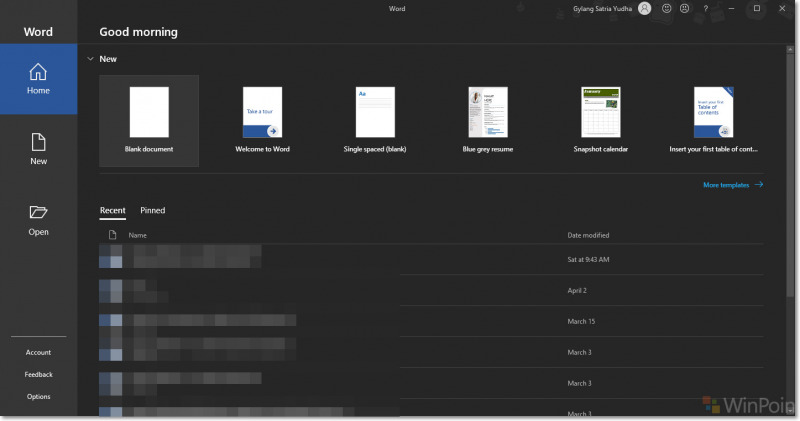Create a Blank document
The image size is (800, 421).
149,121
